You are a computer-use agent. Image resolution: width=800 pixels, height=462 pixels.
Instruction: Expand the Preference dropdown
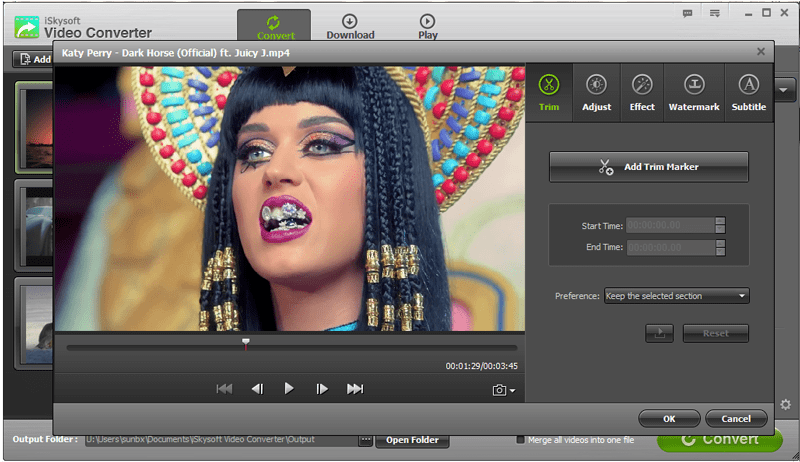click(x=676, y=296)
